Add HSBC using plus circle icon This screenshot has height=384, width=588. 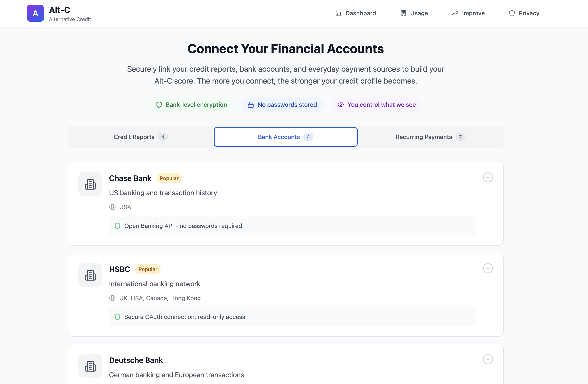point(488,269)
